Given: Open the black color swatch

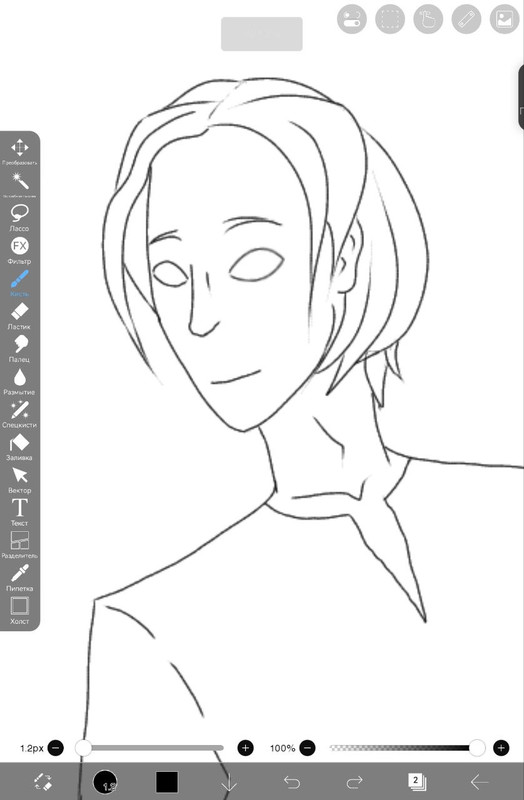Looking at the screenshot, I should (167, 781).
